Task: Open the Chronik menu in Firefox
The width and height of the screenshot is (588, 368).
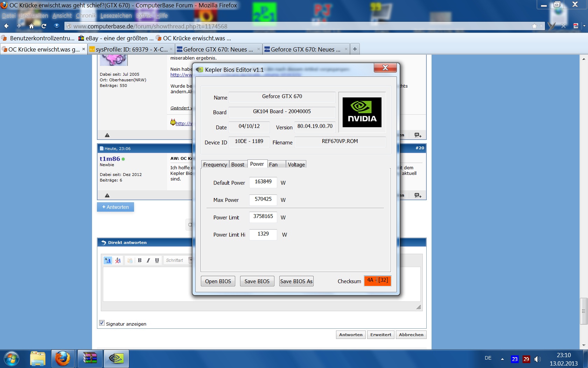Action: point(86,16)
